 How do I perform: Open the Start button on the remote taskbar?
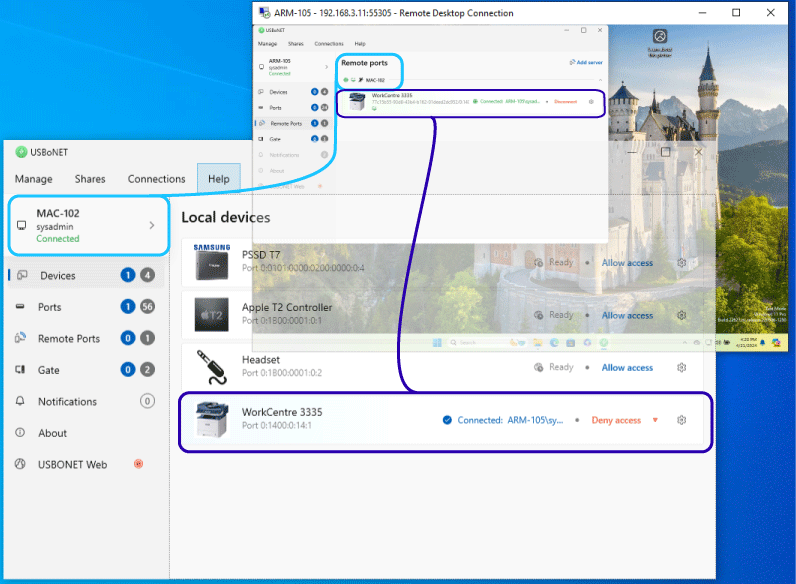point(437,343)
